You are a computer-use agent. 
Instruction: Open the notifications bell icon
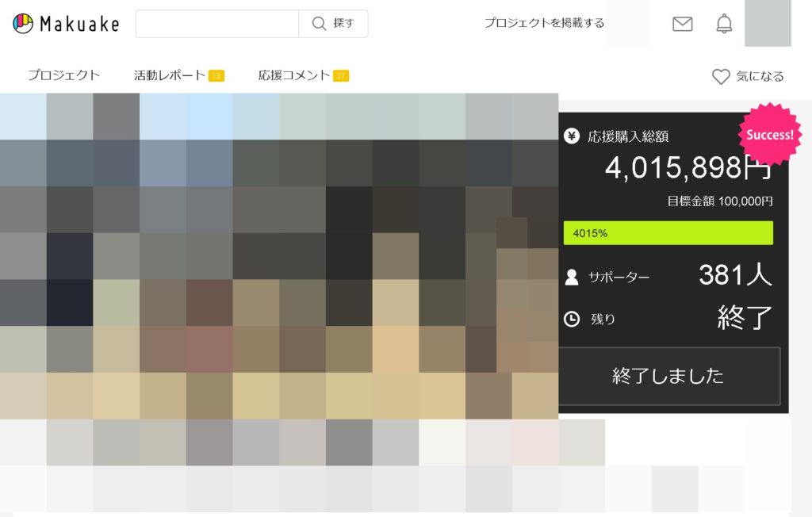pyautogui.click(x=724, y=24)
